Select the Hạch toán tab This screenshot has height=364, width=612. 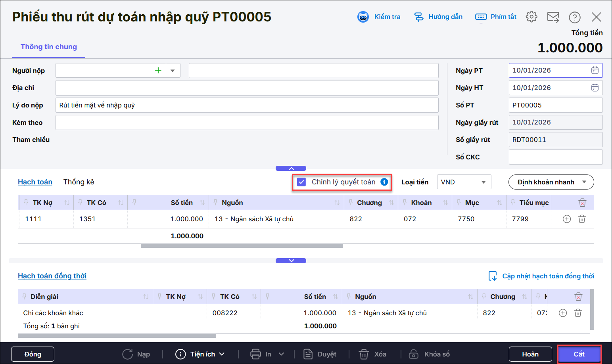pos(35,182)
